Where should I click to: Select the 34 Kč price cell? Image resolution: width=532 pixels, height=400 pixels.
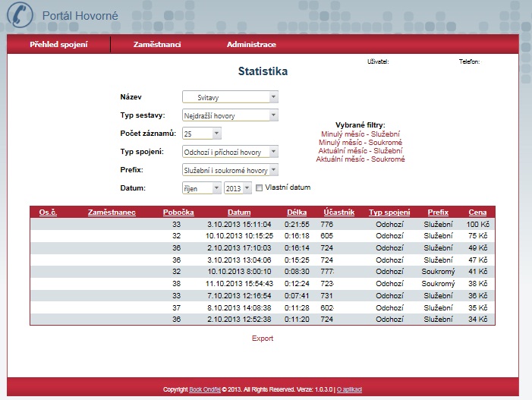coord(477,320)
